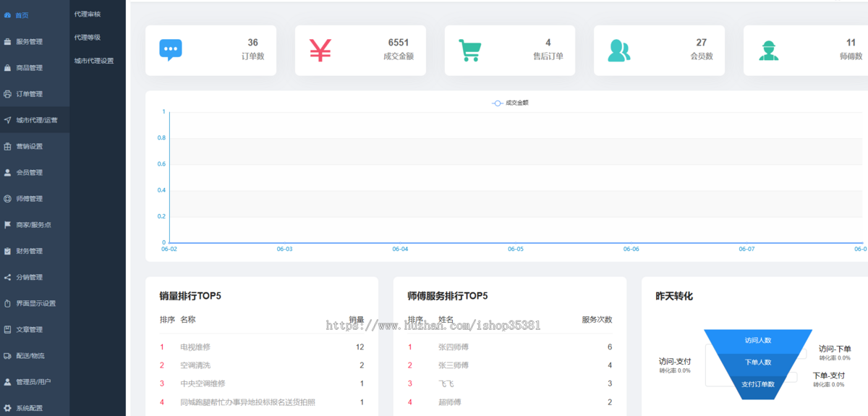Go to 代理审核 submenu

[x=87, y=14]
